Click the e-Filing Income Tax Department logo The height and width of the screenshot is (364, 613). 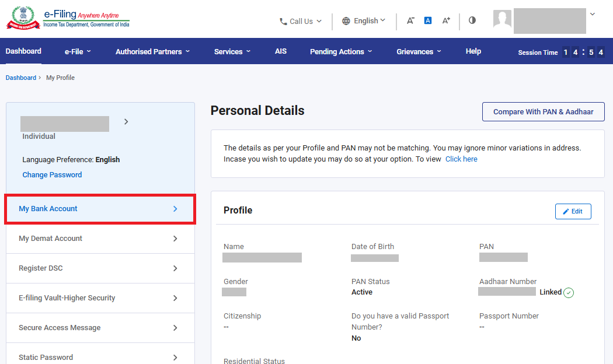(68, 19)
